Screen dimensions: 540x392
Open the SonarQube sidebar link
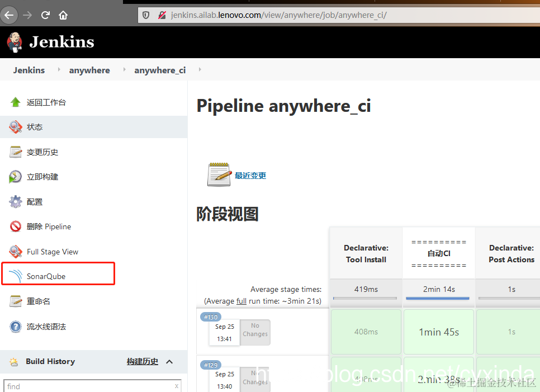coord(46,276)
